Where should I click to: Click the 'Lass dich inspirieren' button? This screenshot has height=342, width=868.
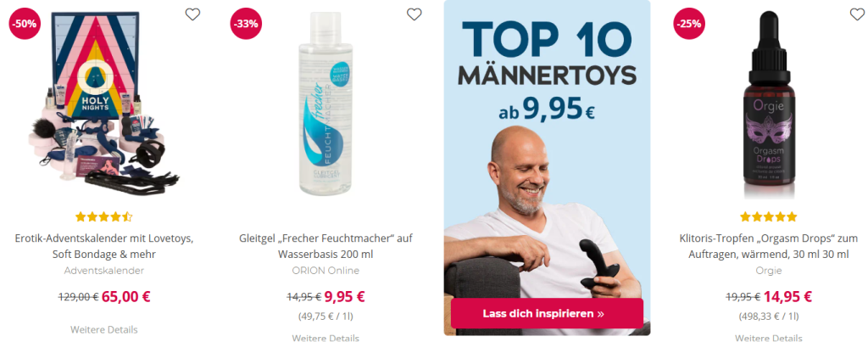547,313
